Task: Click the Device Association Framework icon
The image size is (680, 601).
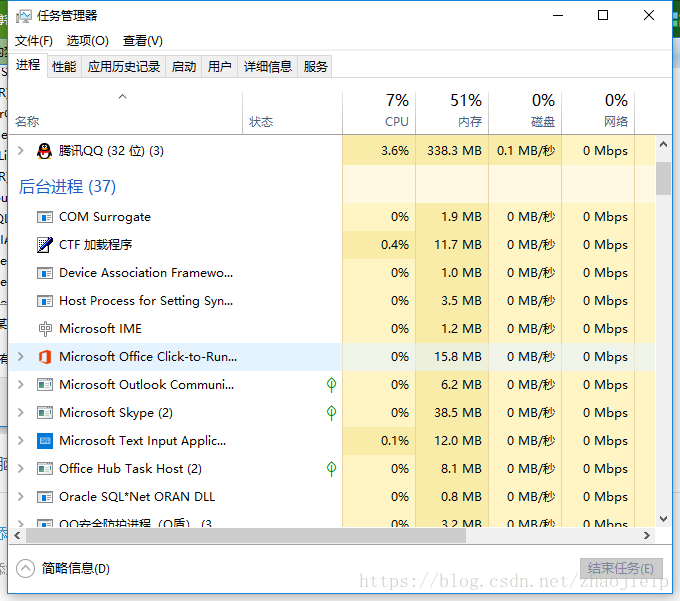Action: click(x=45, y=273)
